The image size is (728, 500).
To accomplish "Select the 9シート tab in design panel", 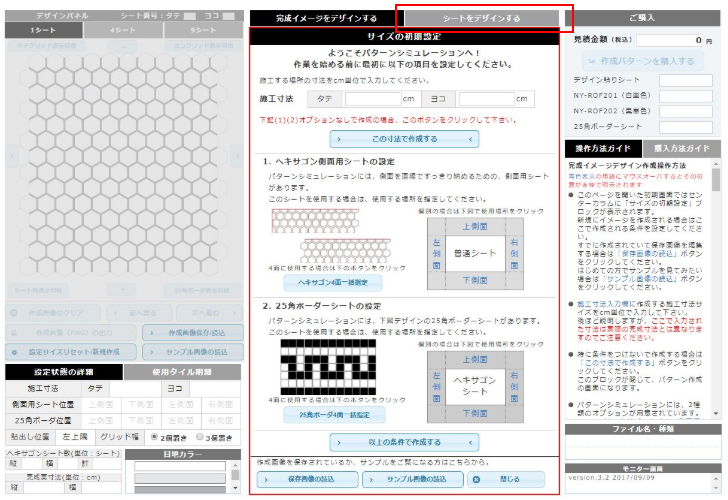I will 203,30.
